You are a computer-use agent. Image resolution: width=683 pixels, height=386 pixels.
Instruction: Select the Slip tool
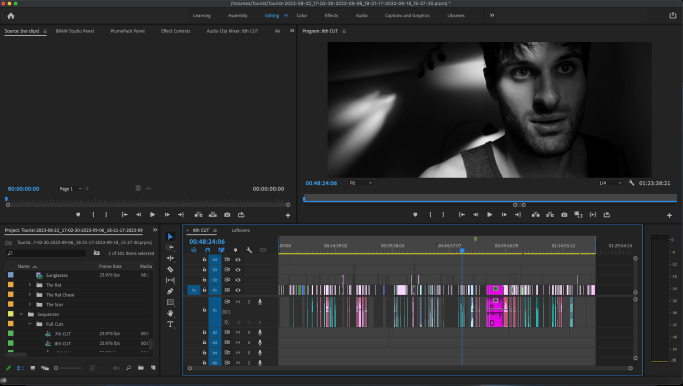(170, 280)
